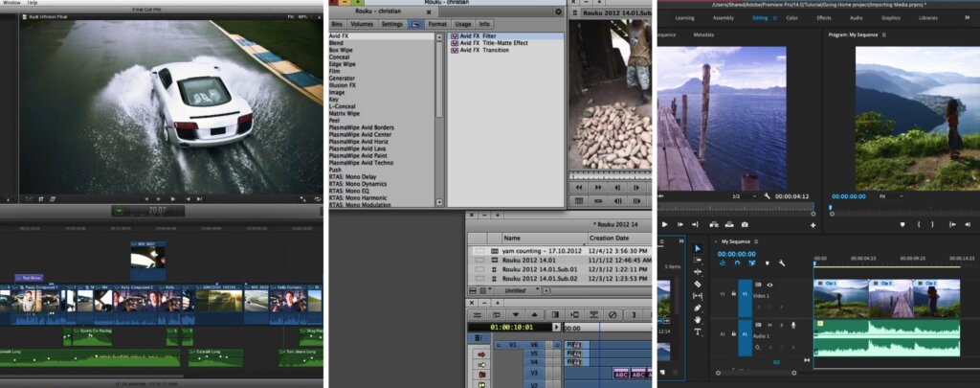
Task: Switch to the Effects workspace in Premiere
Action: pos(824,18)
